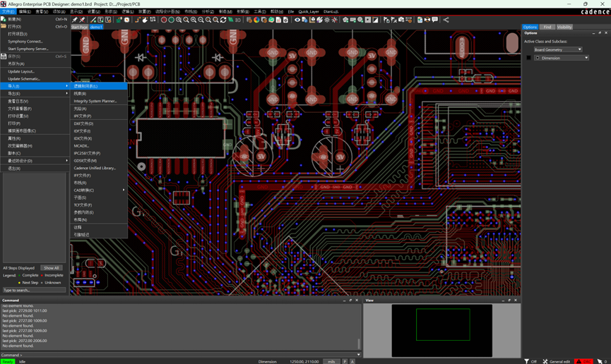This screenshot has width=611, height=364.
Task: Switch to the Start Page tab
Action: (80, 27)
